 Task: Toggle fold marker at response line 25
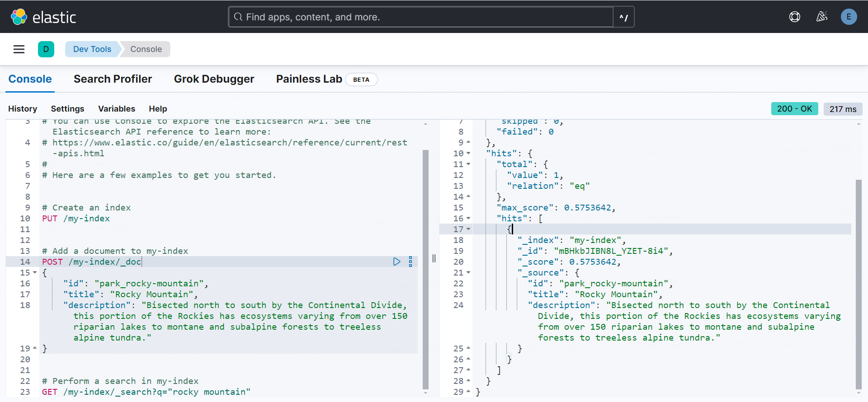click(x=468, y=348)
